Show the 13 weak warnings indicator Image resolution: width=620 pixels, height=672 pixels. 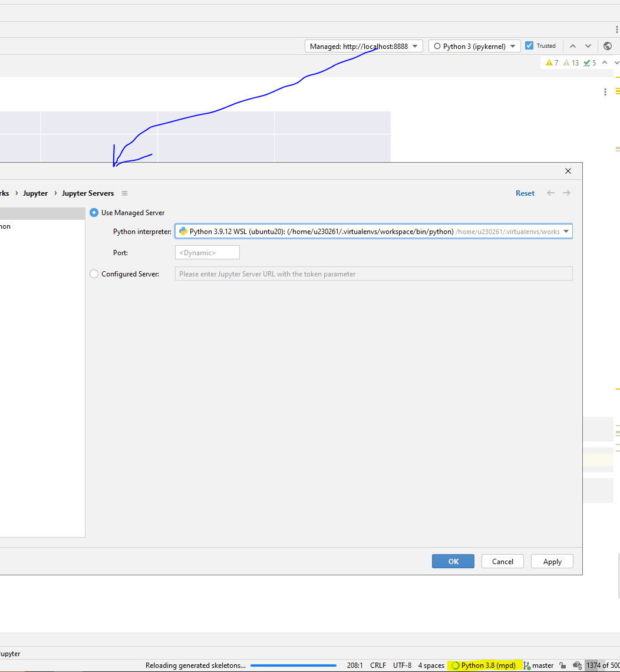tap(570, 63)
